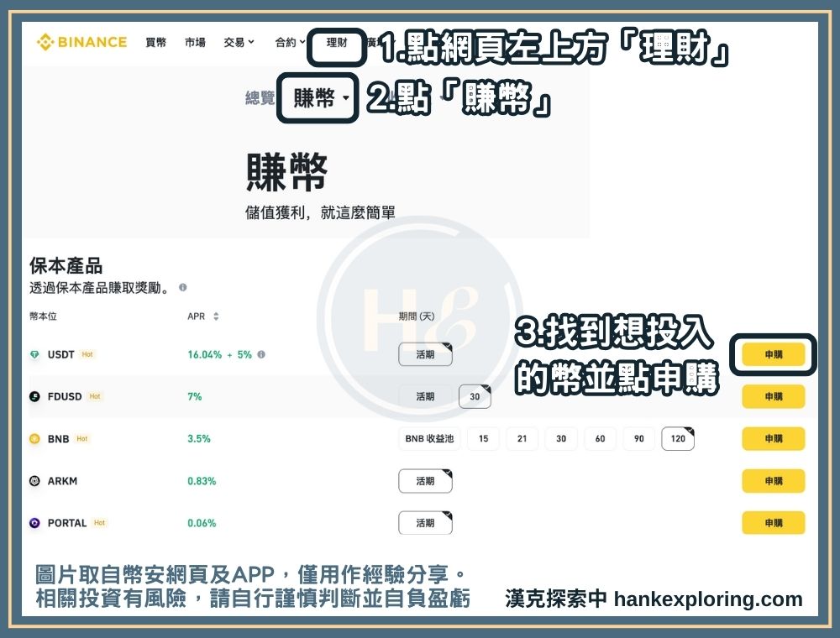
Task: Select BNB 收益池 option
Action: pos(429,438)
